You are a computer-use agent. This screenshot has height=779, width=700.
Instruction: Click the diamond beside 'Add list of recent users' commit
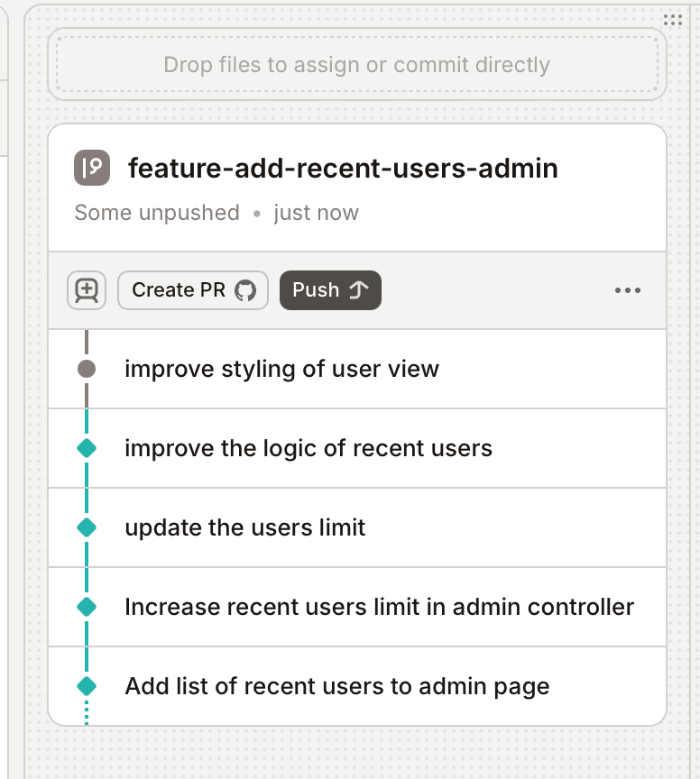coord(86,686)
